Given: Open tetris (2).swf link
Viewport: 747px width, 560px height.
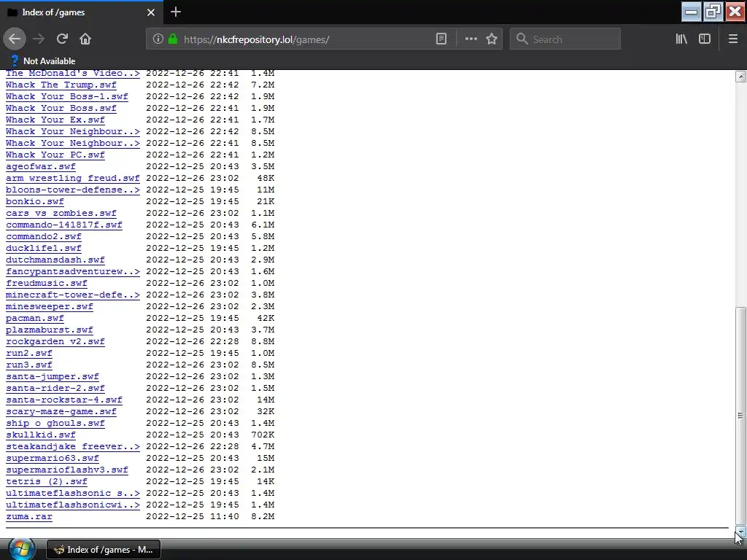Looking at the screenshot, I should [x=46, y=481].
